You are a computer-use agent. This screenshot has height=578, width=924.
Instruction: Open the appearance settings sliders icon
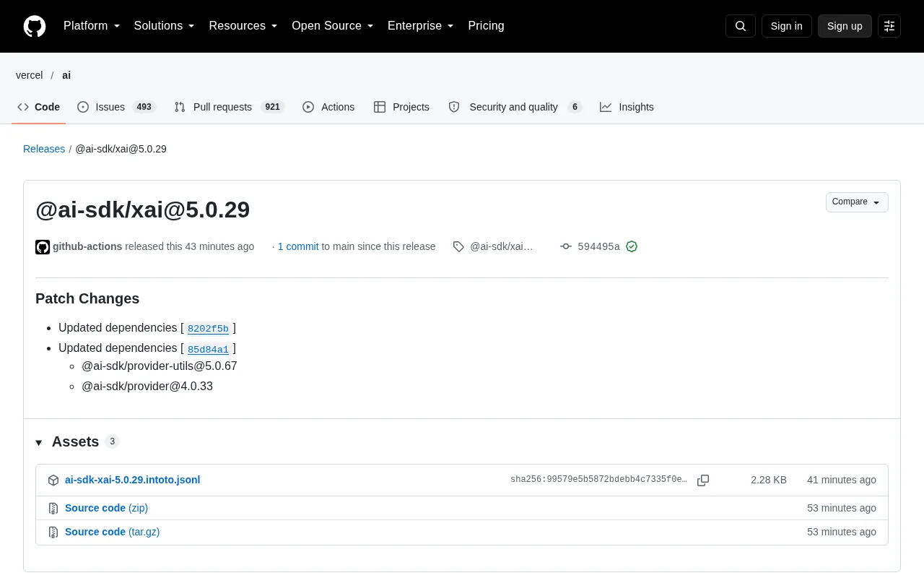pos(889,26)
